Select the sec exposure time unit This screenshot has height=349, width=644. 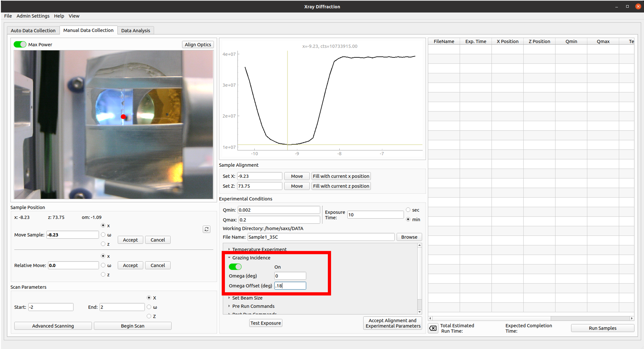tap(408, 210)
